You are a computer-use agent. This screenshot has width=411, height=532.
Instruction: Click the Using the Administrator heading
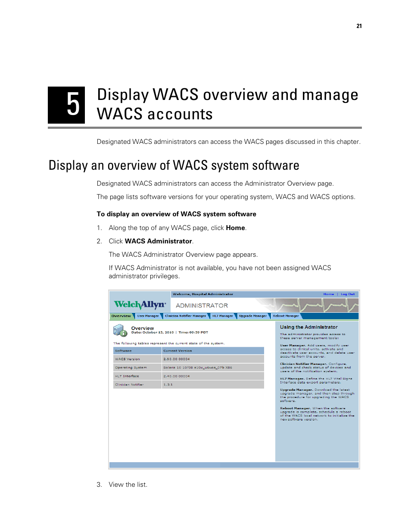(309, 327)
